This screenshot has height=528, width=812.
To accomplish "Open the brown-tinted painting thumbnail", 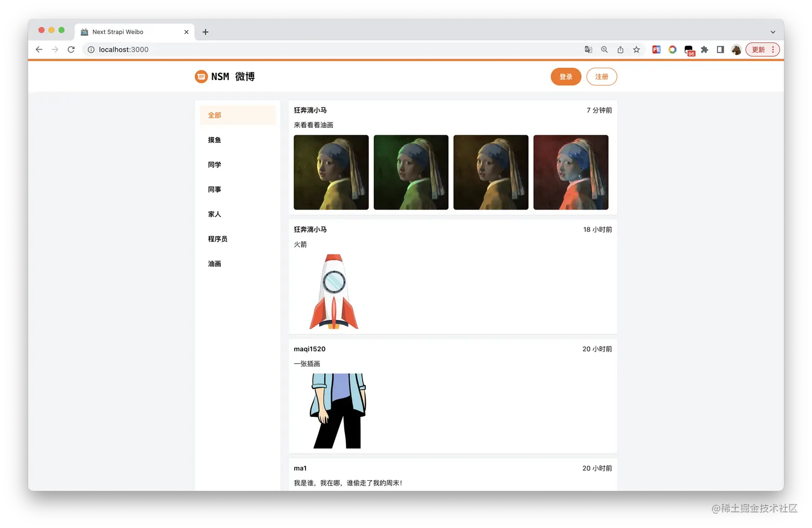I will tap(491, 172).
